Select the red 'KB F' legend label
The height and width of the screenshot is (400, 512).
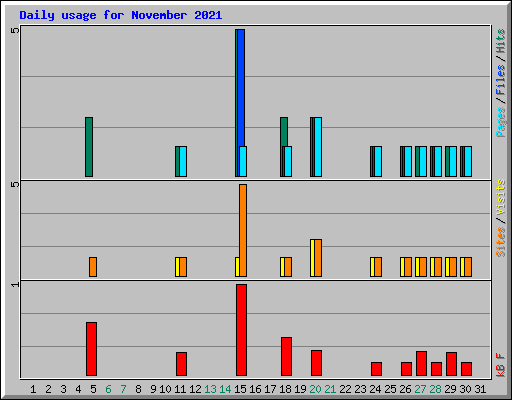pyautogui.click(x=501, y=365)
